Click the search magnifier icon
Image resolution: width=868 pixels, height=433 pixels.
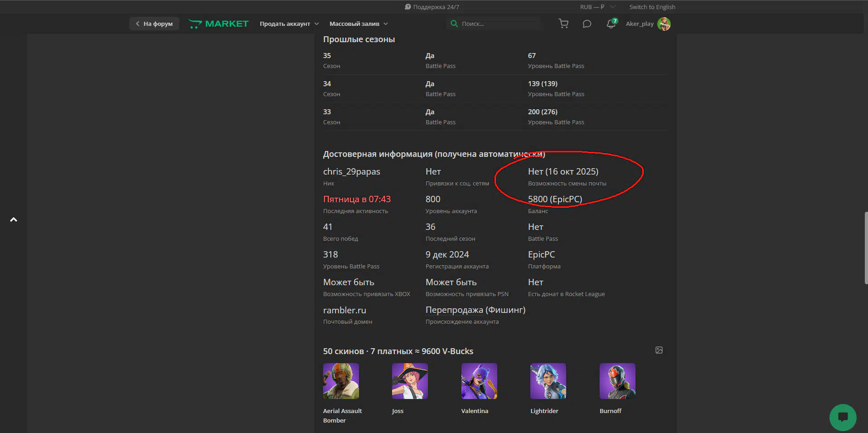pos(454,24)
